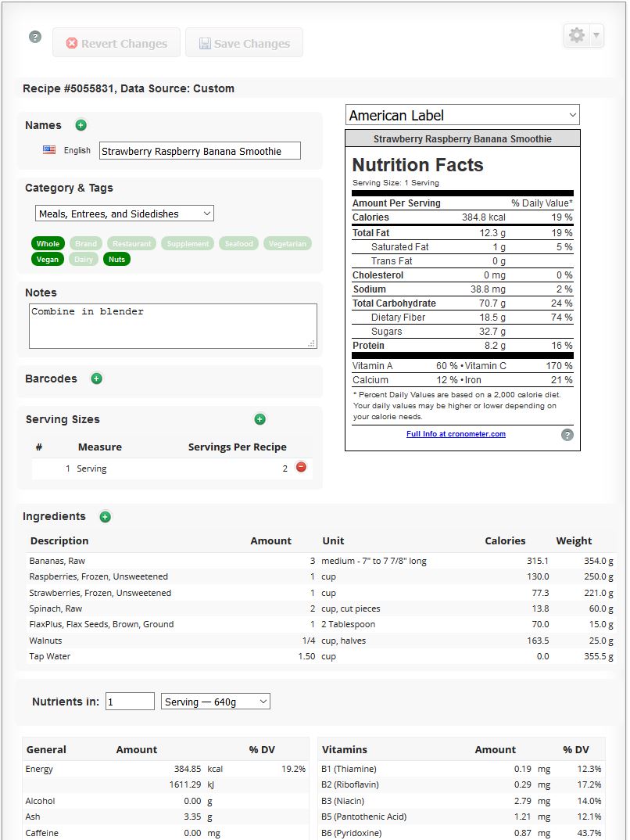Toggle the Vegan tag
The width and height of the screenshot is (630, 840).
point(48,260)
